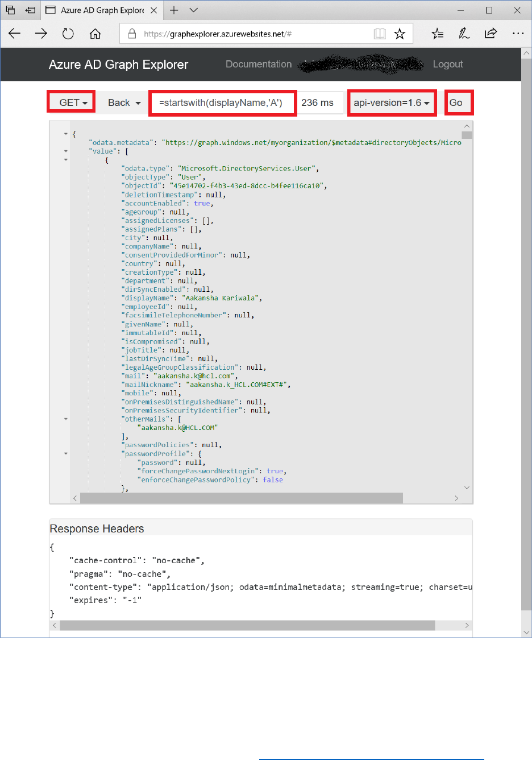This screenshot has width=532, height=760.
Task: Add web notes with pen icon
Action: pos(464,34)
